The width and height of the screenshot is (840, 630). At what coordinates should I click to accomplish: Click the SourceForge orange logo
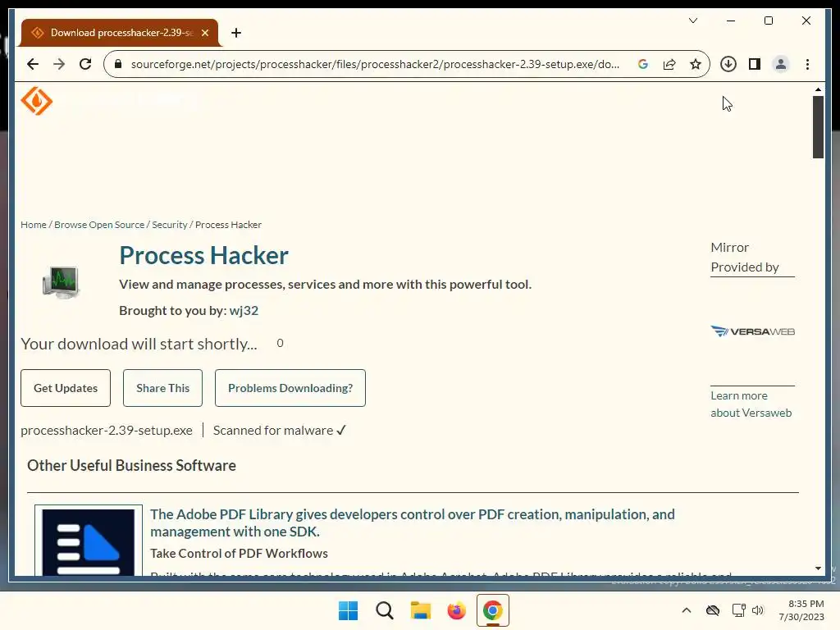(36, 101)
